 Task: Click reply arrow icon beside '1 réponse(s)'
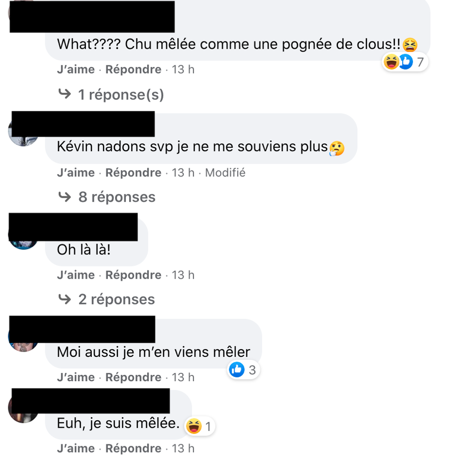[x=65, y=94]
